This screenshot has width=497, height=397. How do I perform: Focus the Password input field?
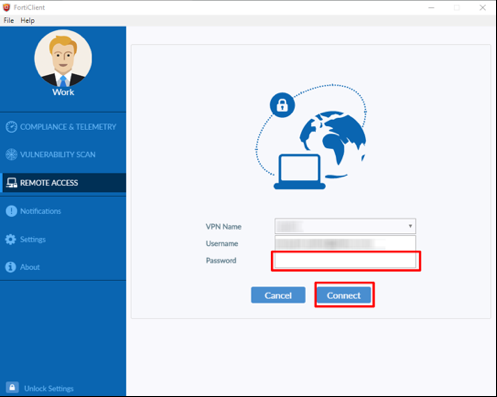click(x=346, y=261)
